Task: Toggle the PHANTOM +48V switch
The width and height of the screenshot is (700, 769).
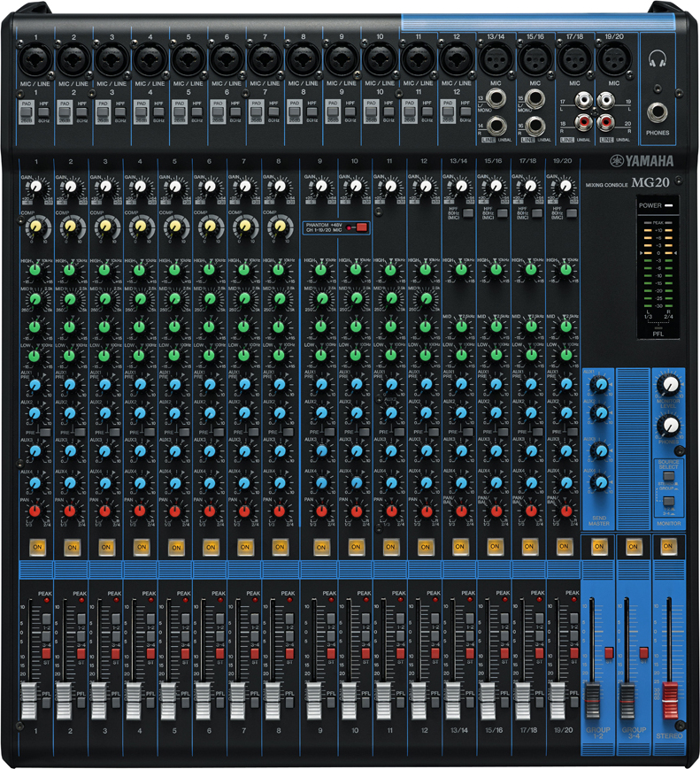Action: tap(360, 227)
